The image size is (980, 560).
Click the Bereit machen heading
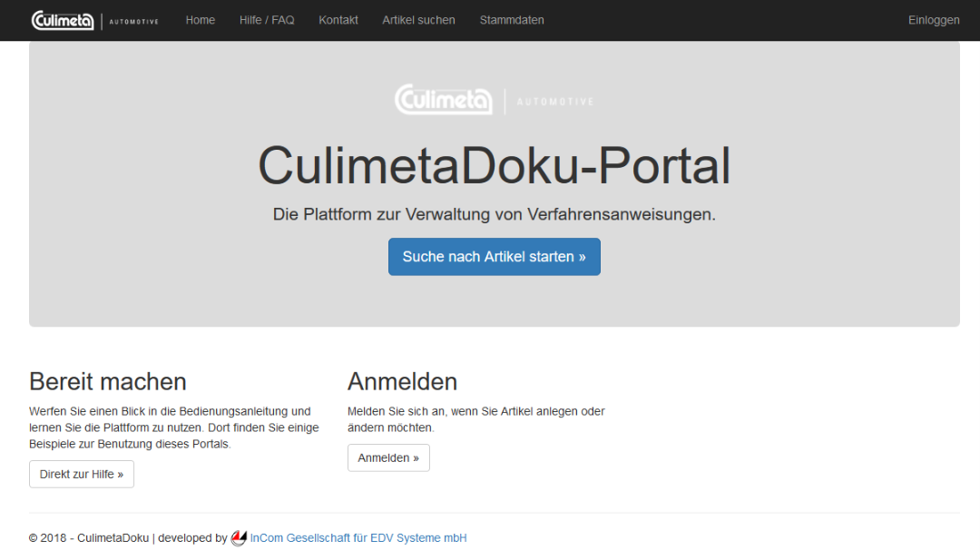(x=108, y=381)
